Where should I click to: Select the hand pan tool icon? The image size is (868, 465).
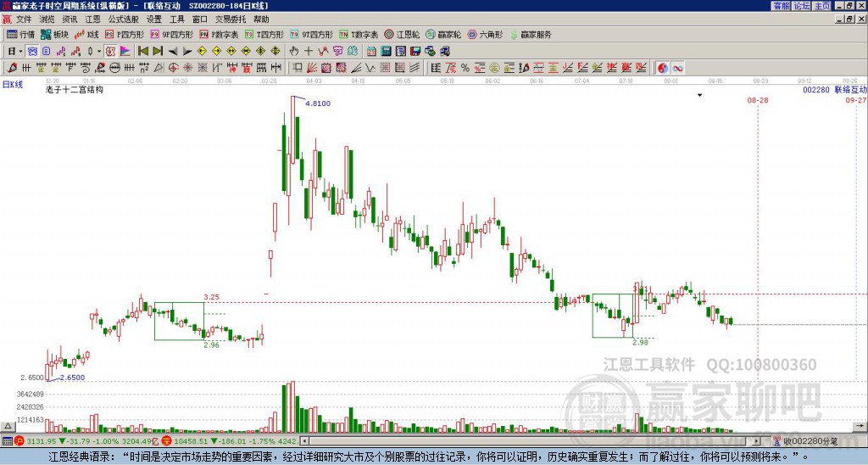tap(294, 52)
